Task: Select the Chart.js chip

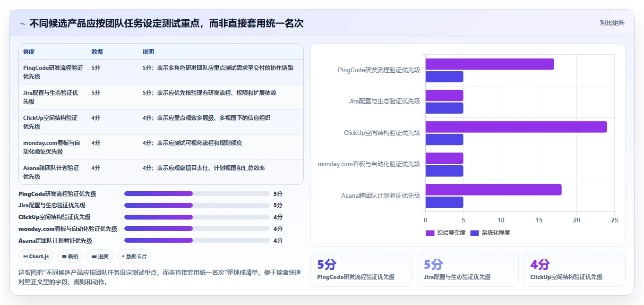Action: coord(36,256)
